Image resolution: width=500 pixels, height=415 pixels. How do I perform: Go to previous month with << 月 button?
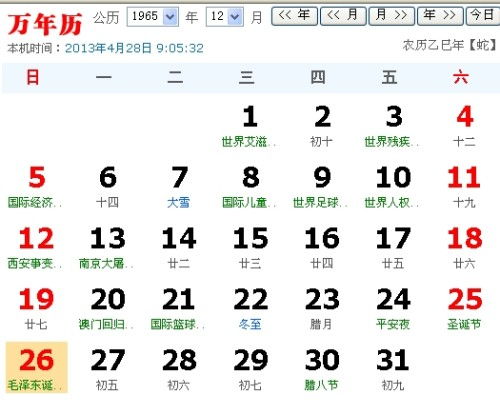[343, 16]
